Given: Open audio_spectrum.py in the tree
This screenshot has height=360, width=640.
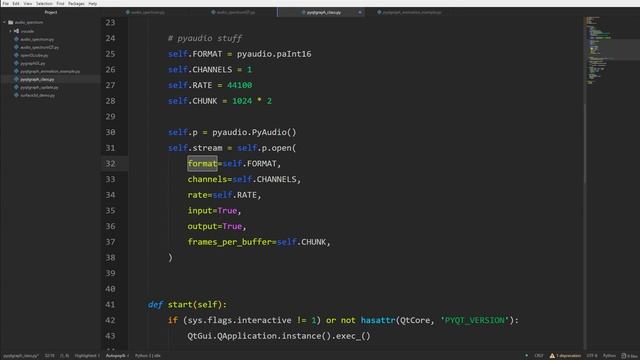Looking at the screenshot, I should (37, 39).
